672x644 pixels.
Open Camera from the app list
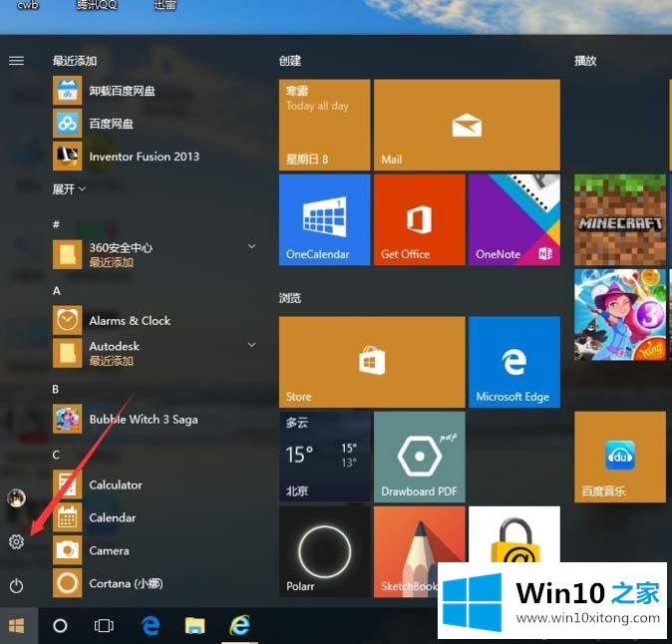click(156, 550)
